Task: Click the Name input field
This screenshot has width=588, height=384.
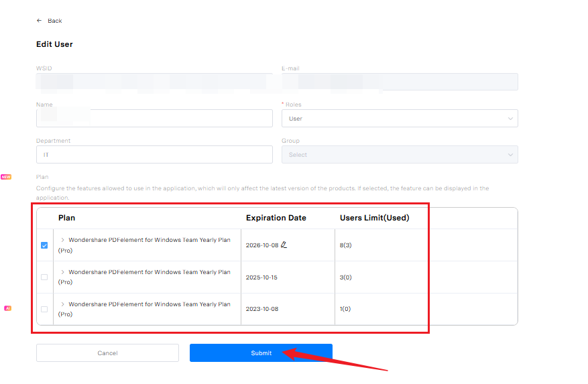Action: tap(154, 119)
